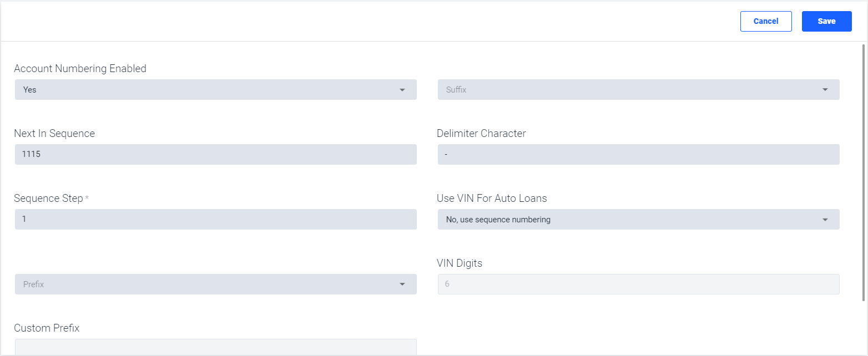Select the Delimiter Character input field
Image resolution: width=868 pixels, height=356 pixels.
coord(639,155)
